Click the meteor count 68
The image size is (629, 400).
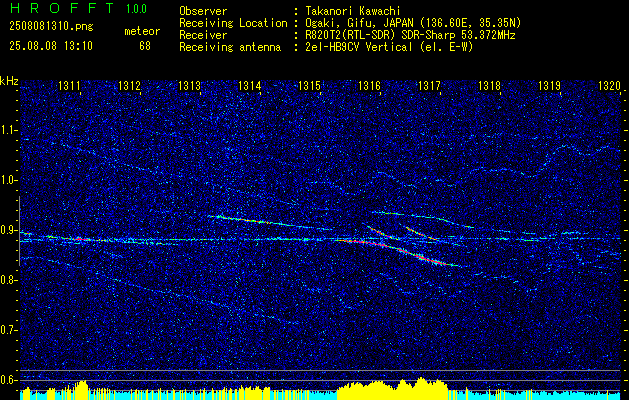coord(145,46)
